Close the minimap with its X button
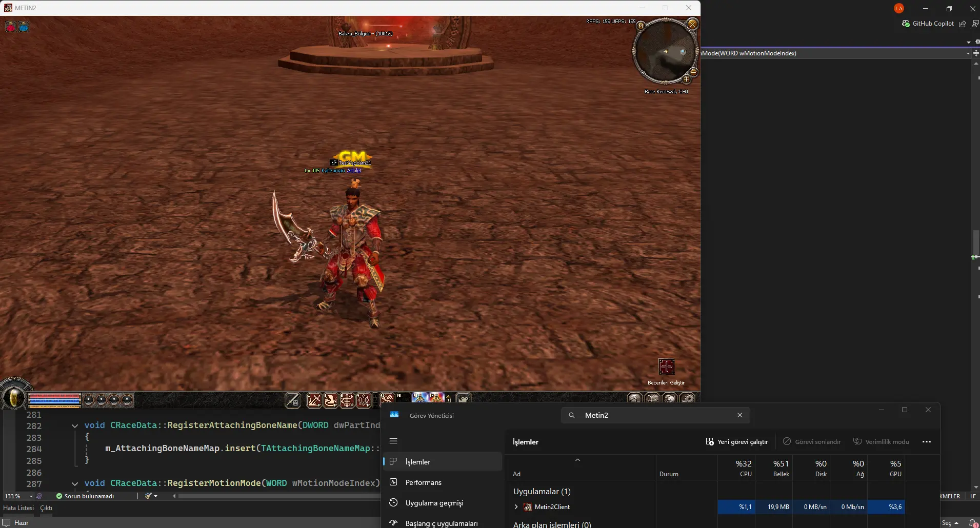This screenshot has height=528, width=980. [x=692, y=24]
